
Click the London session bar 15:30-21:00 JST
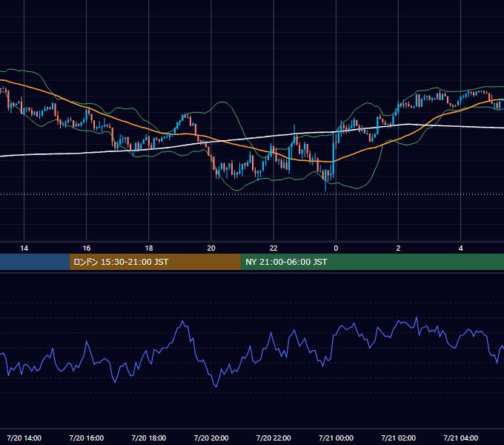155,262
